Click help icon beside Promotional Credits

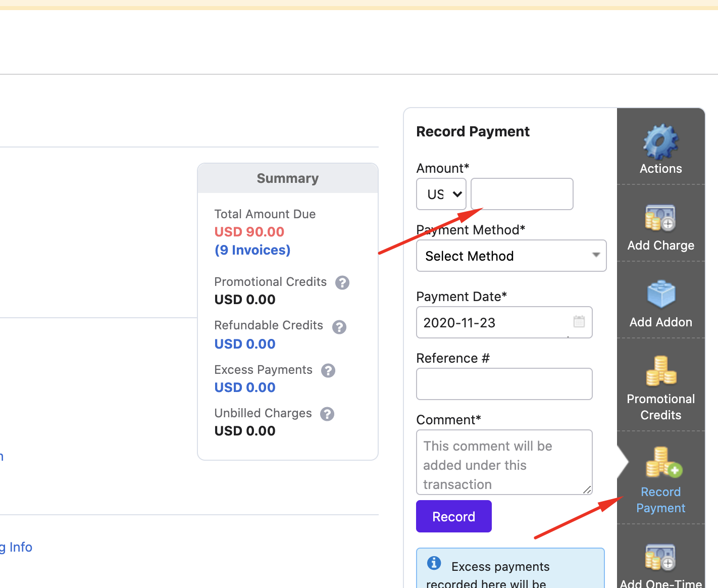point(342,282)
